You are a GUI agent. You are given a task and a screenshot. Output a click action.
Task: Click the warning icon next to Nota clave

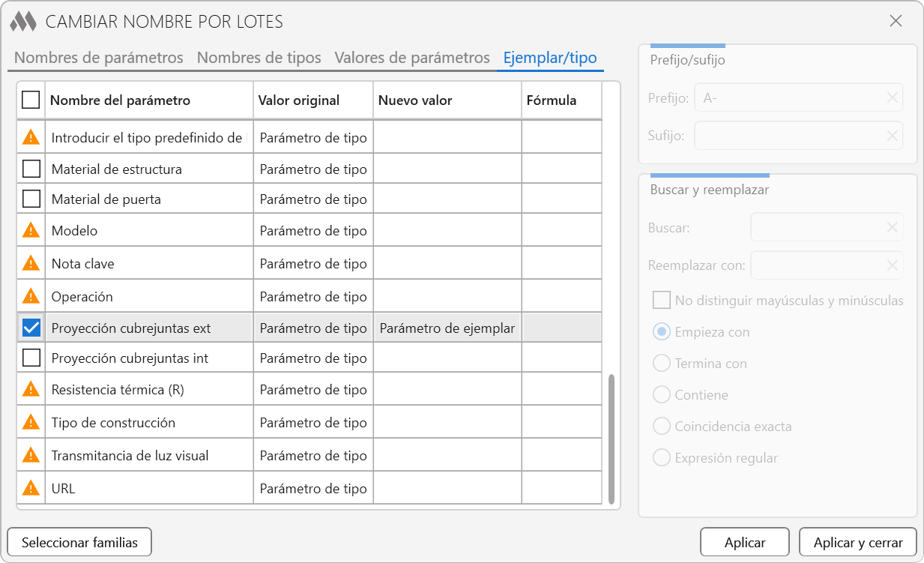(31, 263)
